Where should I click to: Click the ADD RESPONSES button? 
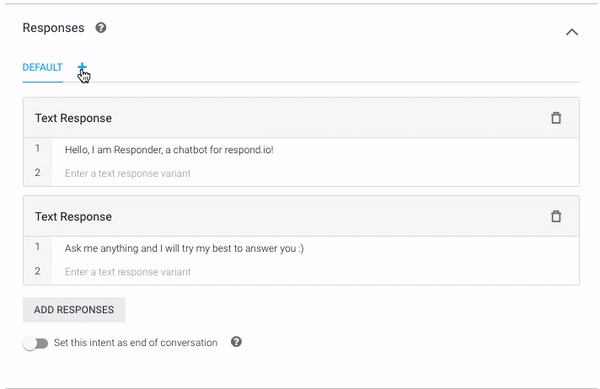point(74,309)
